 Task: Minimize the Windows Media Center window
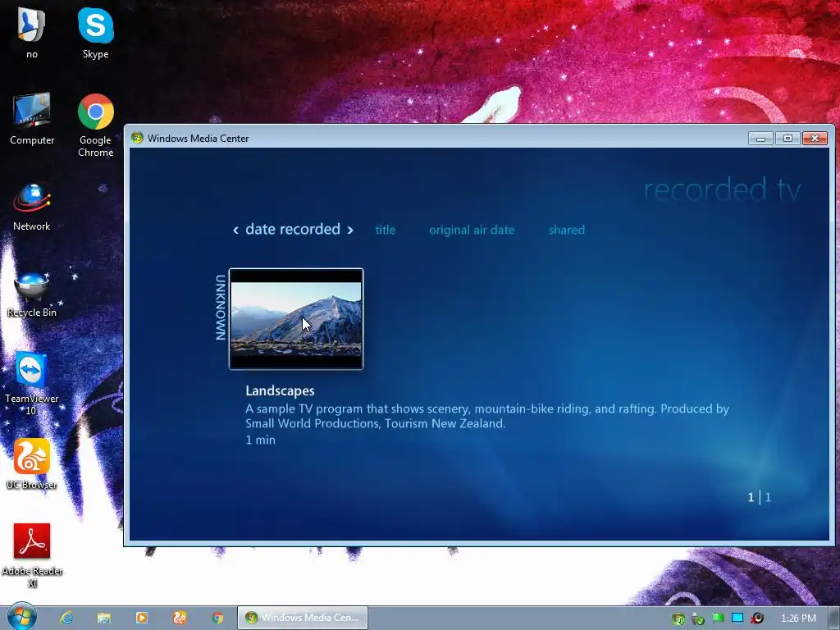point(760,138)
